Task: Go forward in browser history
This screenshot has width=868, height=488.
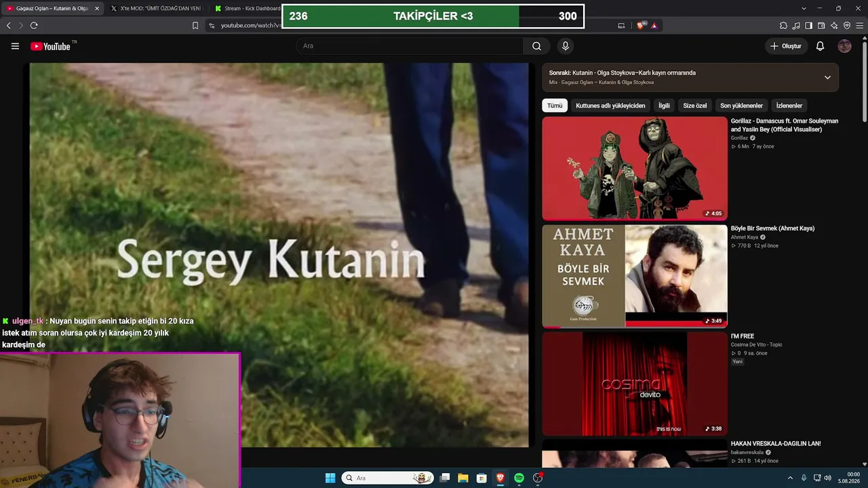Action: click(x=21, y=25)
